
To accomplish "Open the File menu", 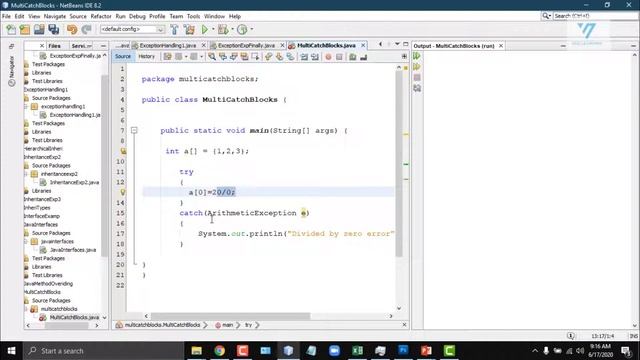I will (6, 16).
